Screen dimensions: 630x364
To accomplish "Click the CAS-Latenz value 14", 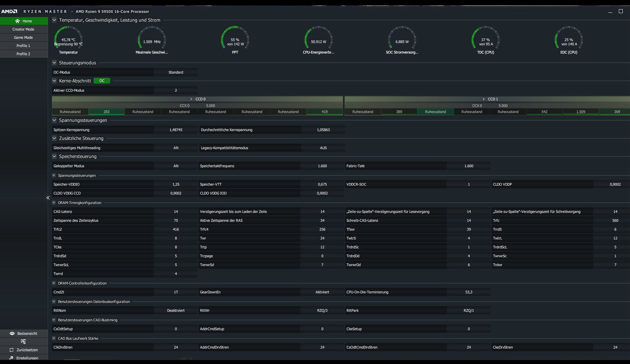I will coord(176,212).
